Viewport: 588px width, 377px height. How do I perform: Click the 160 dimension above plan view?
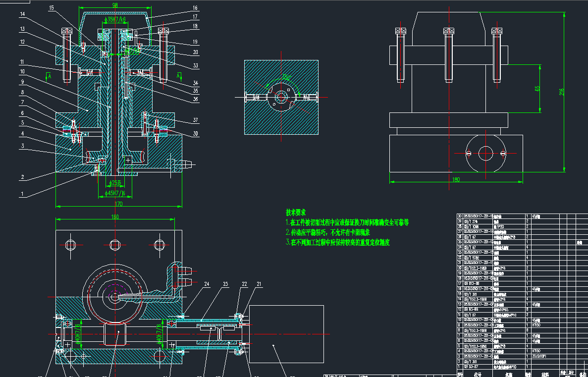115,217
